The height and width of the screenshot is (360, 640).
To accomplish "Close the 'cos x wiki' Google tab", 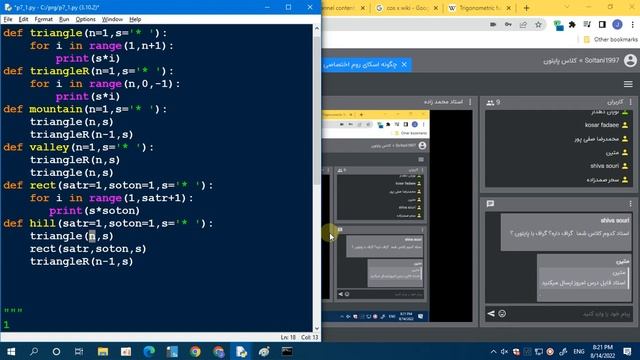I will [436, 8].
